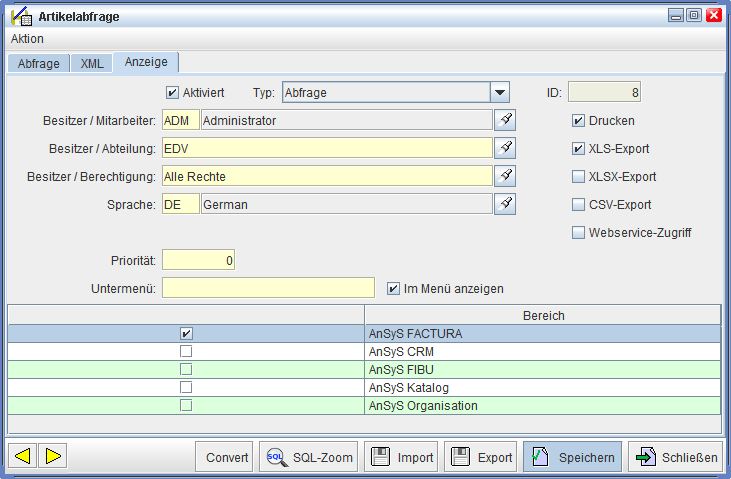Switch to the XML tab
The width and height of the screenshot is (731, 479).
[x=91, y=63]
